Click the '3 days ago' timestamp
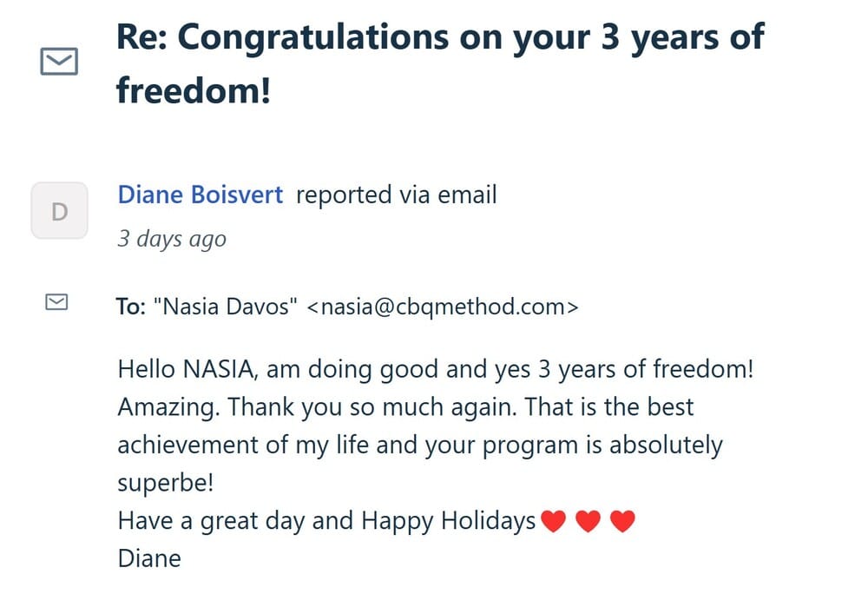This screenshot has width=868, height=594. point(172,239)
